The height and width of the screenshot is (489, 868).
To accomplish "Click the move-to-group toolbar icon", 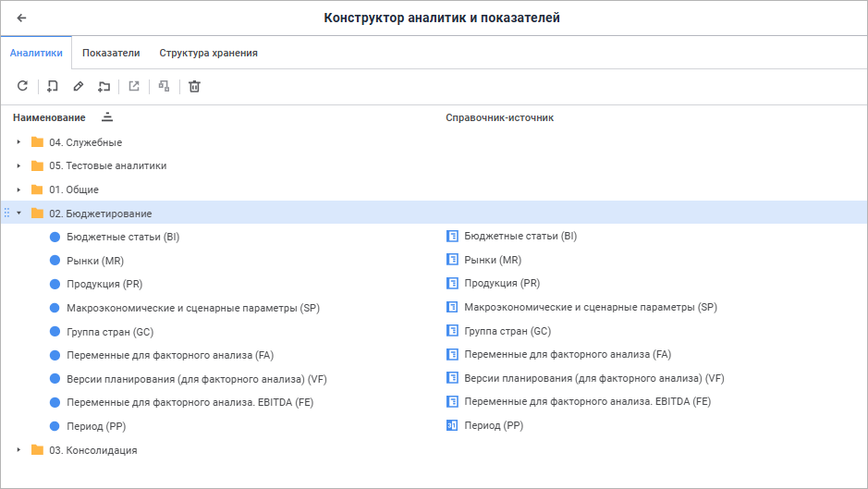I will pyautogui.click(x=164, y=86).
